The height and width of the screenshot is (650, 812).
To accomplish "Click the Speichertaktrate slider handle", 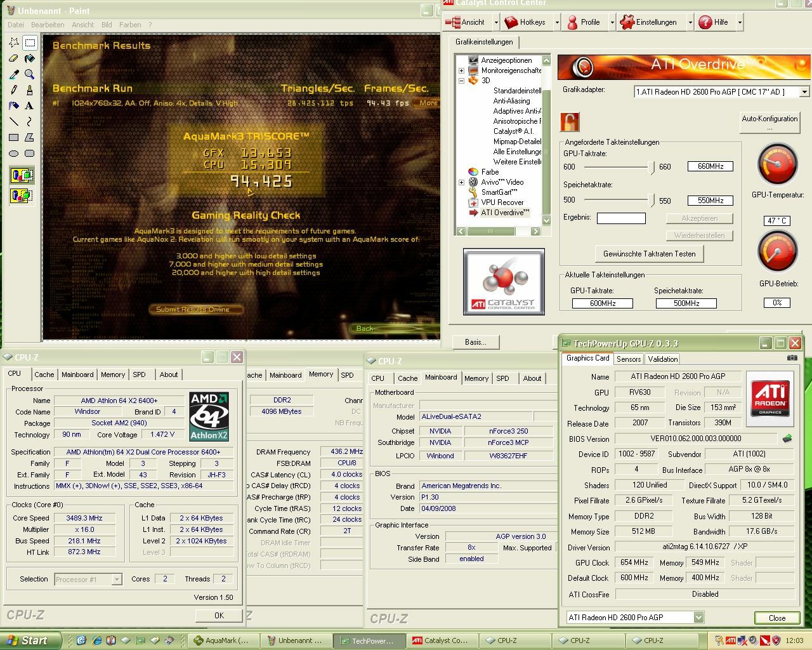I will point(651,201).
